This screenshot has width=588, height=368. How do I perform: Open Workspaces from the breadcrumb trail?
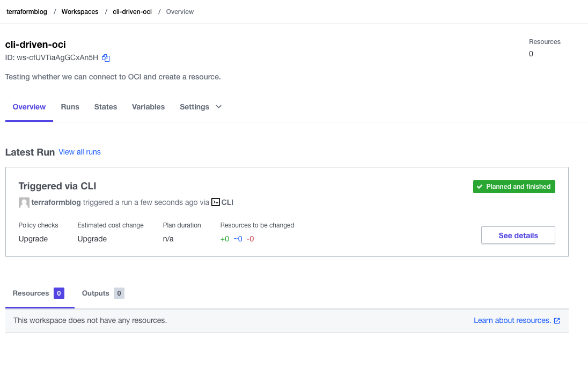(79, 11)
